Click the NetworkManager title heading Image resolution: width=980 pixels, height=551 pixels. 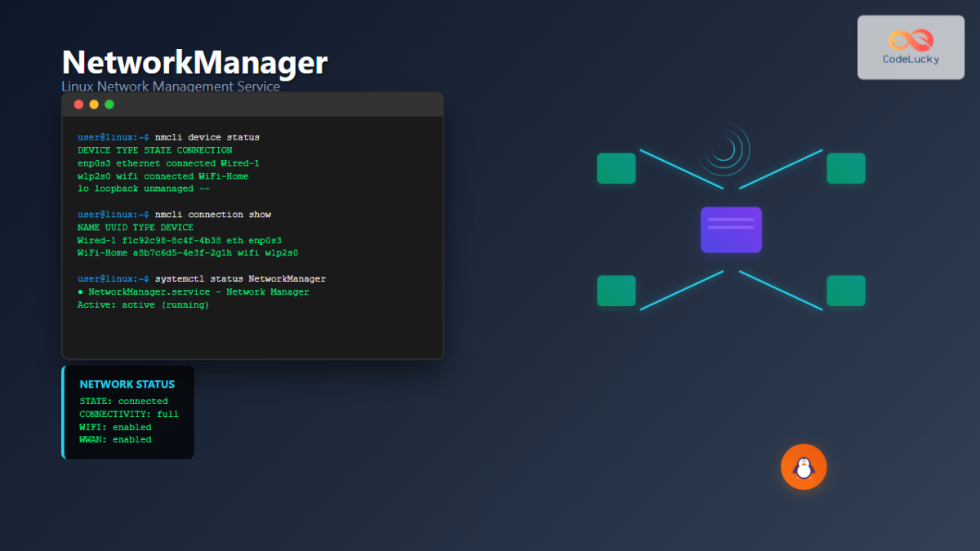pyautogui.click(x=194, y=62)
